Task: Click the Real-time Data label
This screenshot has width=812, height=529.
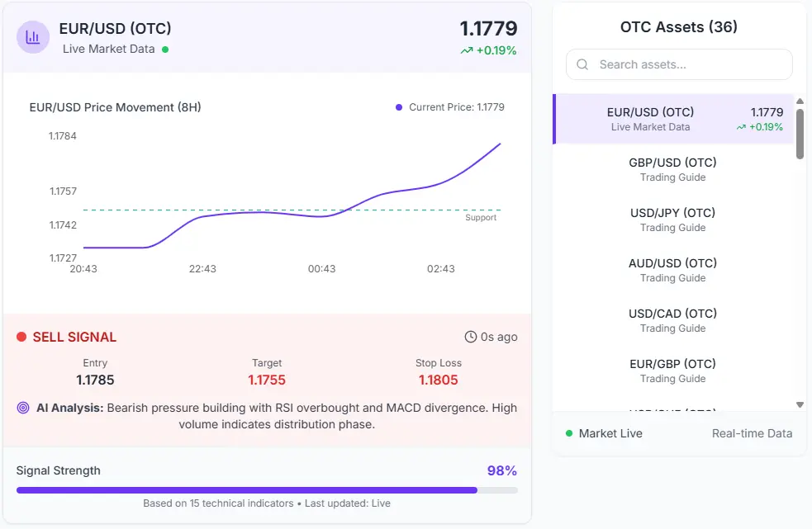Action: pyautogui.click(x=751, y=432)
